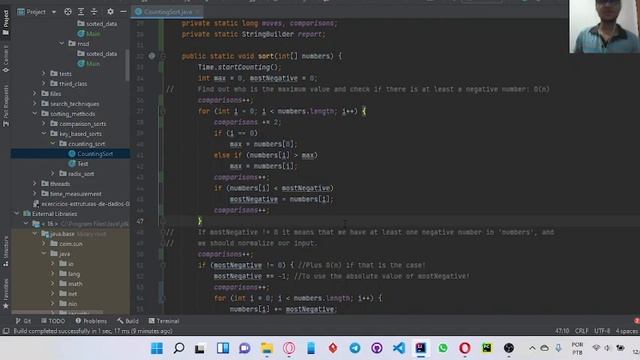Click the Build completed successfully status message
Image resolution: width=640 pixels, height=360 pixels.
[x=93, y=331]
